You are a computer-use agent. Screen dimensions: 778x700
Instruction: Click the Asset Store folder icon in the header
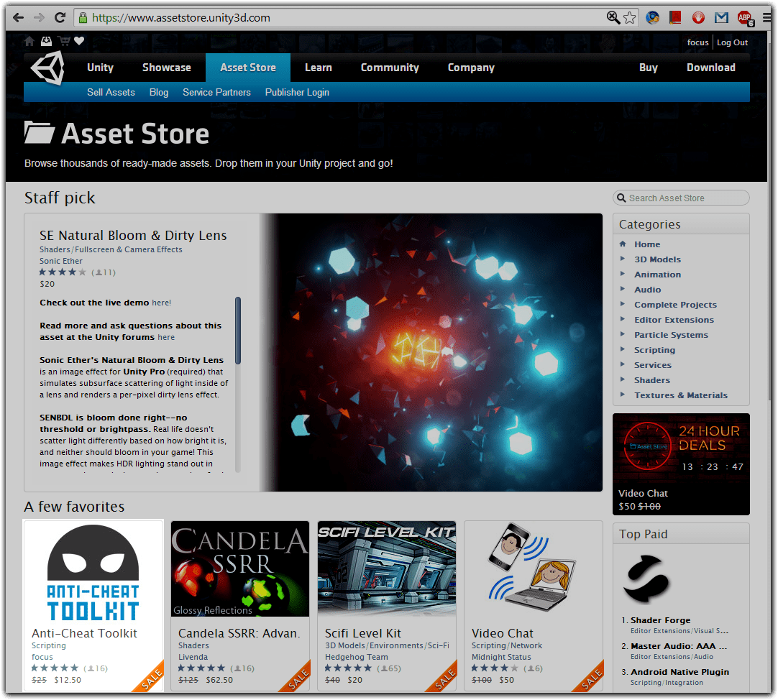40,133
